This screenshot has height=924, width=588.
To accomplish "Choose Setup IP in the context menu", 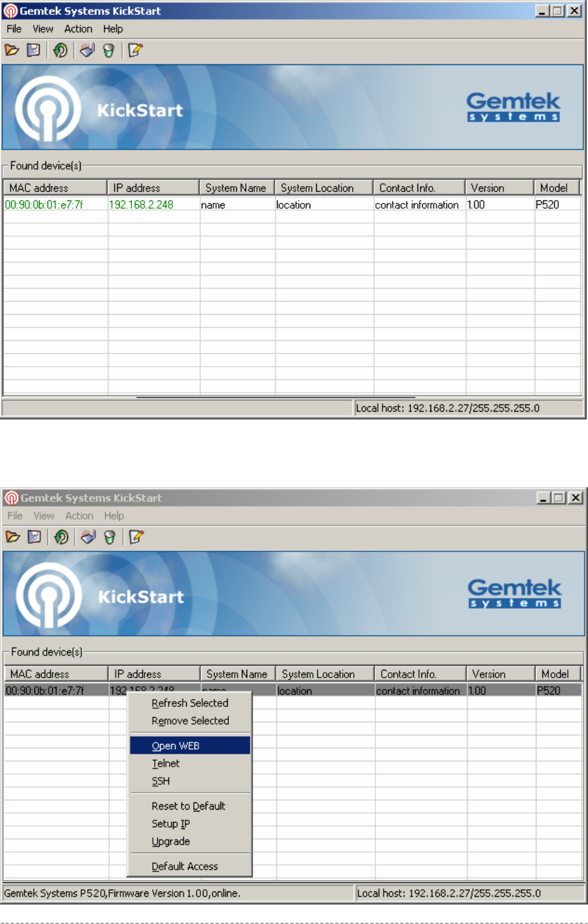I will click(190, 823).
